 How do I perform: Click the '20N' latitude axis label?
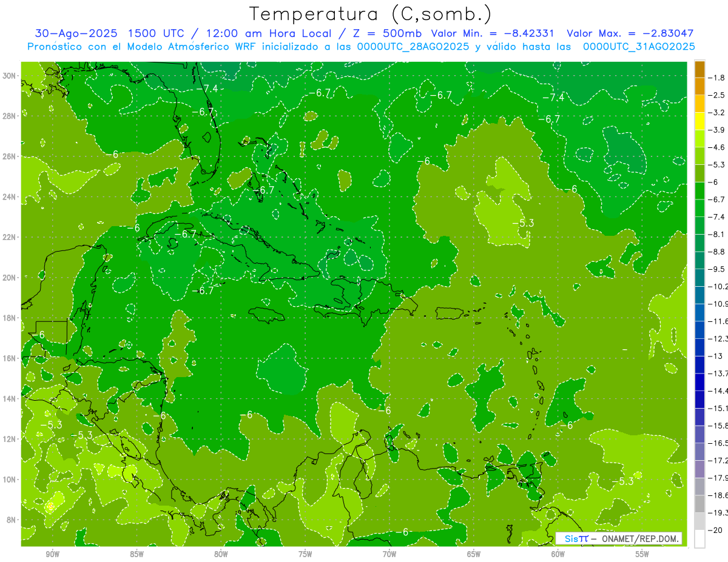[10, 278]
